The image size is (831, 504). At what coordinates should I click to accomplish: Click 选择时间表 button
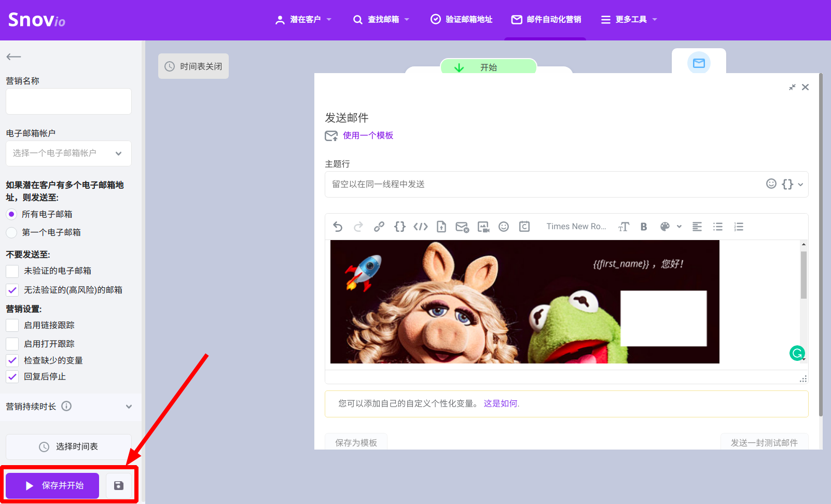click(68, 446)
